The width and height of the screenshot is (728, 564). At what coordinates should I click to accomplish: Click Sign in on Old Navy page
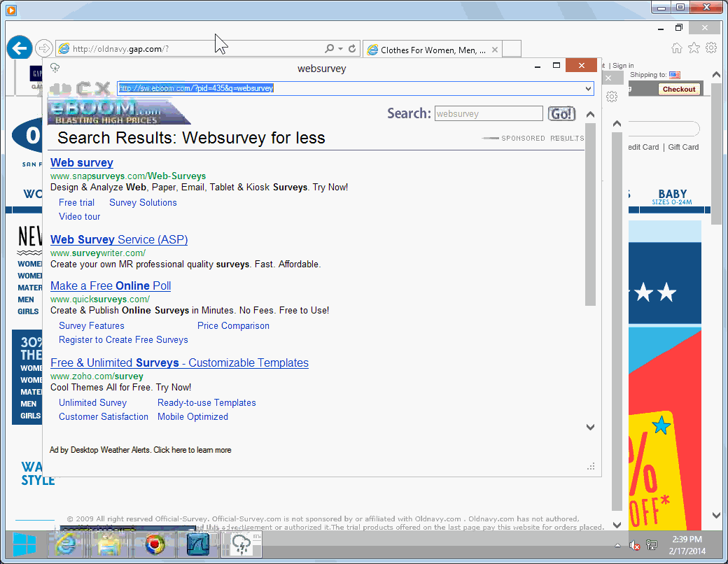623,66
